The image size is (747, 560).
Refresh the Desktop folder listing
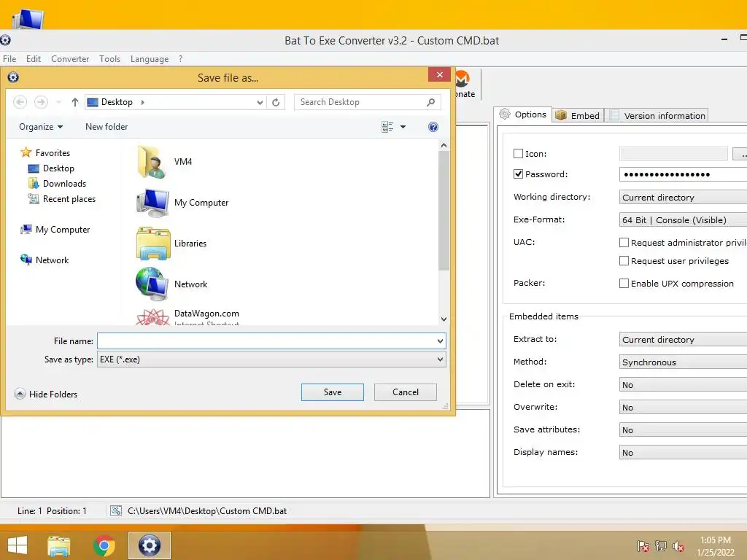276,102
